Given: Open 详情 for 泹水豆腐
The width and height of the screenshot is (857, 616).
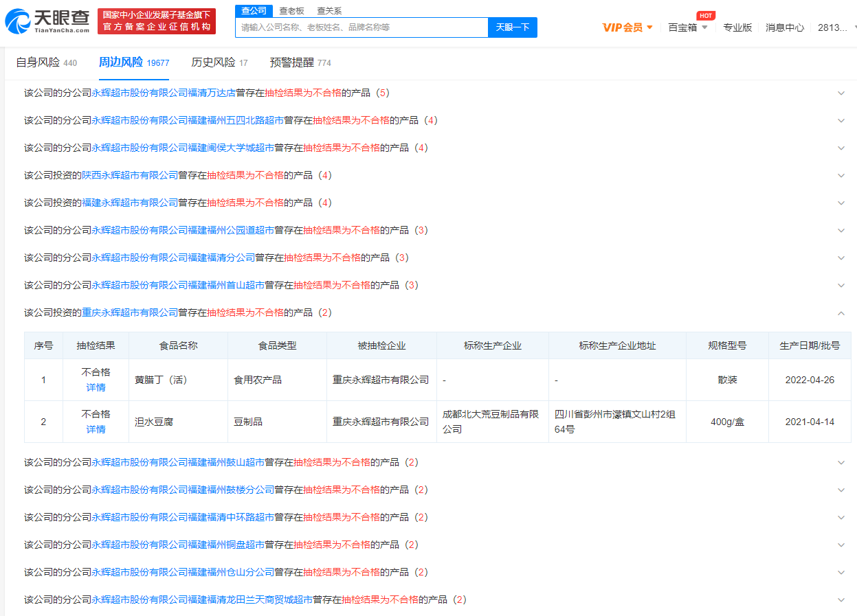Looking at the screenshot, I should (96, 429).
